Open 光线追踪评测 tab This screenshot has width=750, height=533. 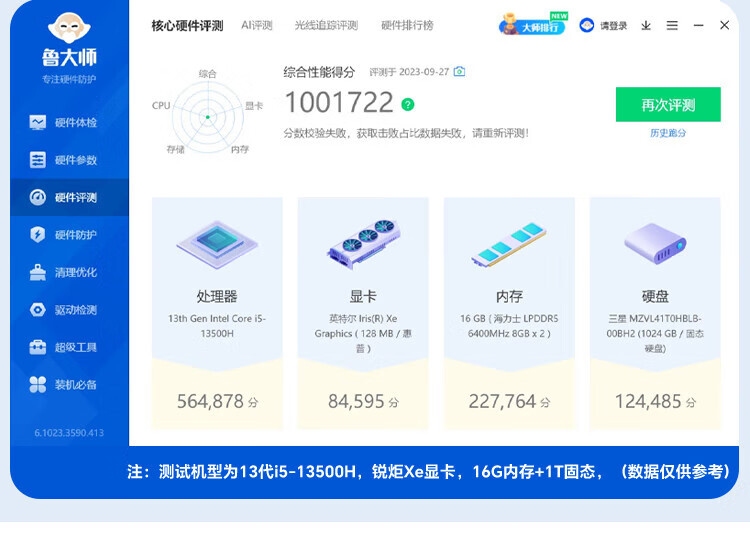pos(326,25)
